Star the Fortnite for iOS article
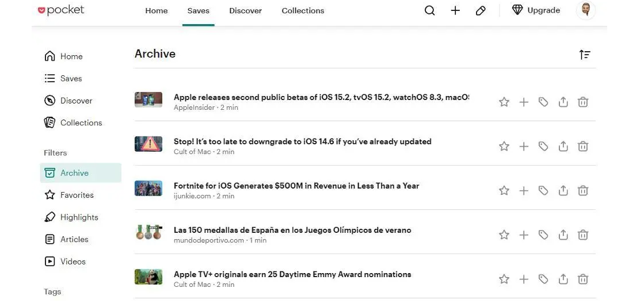 [504, 190]
